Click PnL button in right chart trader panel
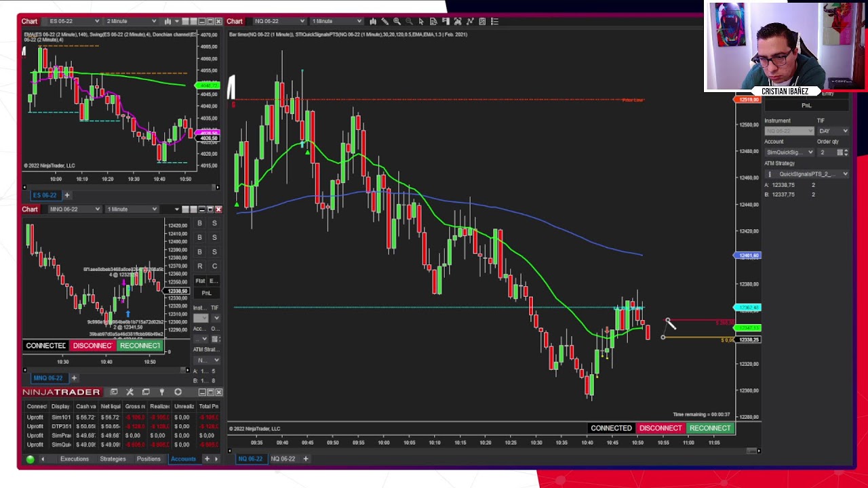 tap(806, 106)
